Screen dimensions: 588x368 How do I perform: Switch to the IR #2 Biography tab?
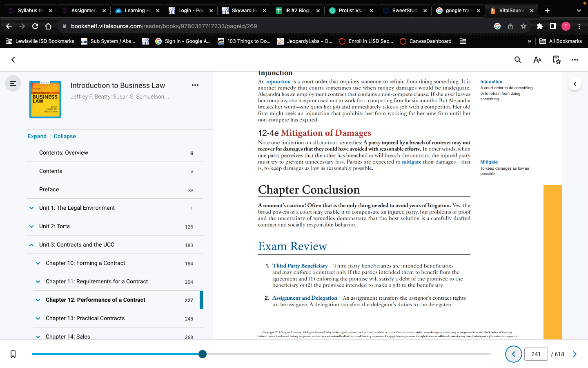point(297,11)
